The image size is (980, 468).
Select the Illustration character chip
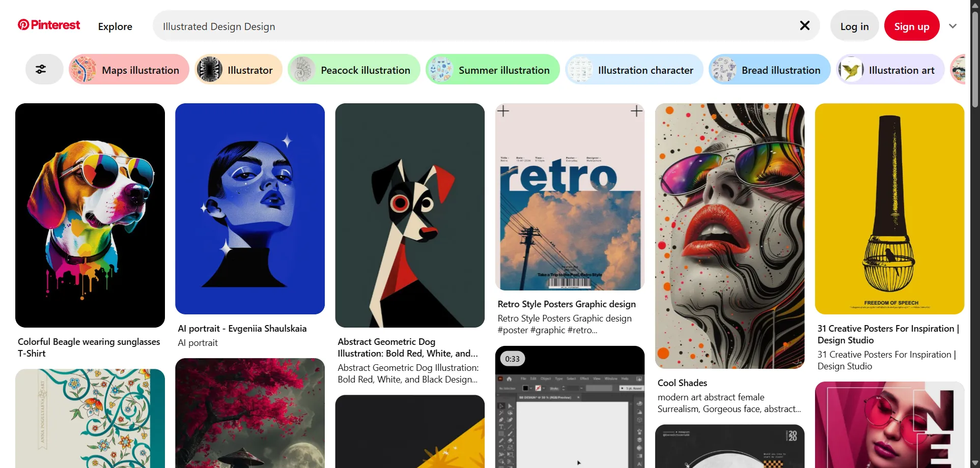point(634,70)
